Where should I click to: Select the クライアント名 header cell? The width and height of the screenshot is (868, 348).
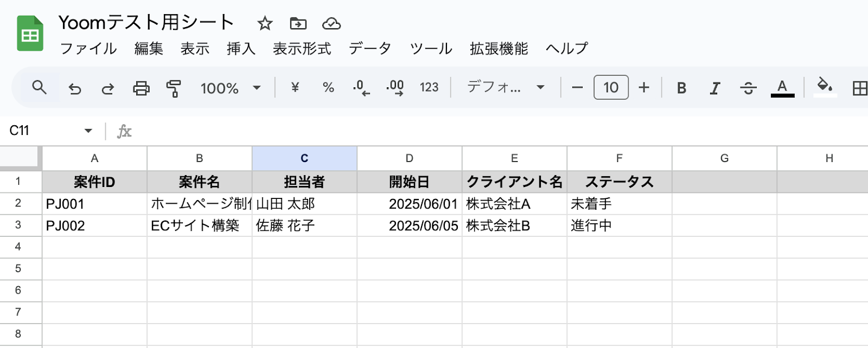(x=514, y=182)
